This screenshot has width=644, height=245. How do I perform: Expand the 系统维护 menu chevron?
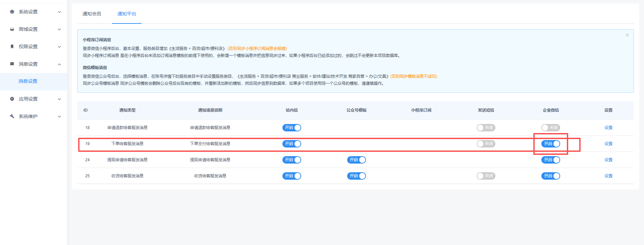tap(59, 117)
